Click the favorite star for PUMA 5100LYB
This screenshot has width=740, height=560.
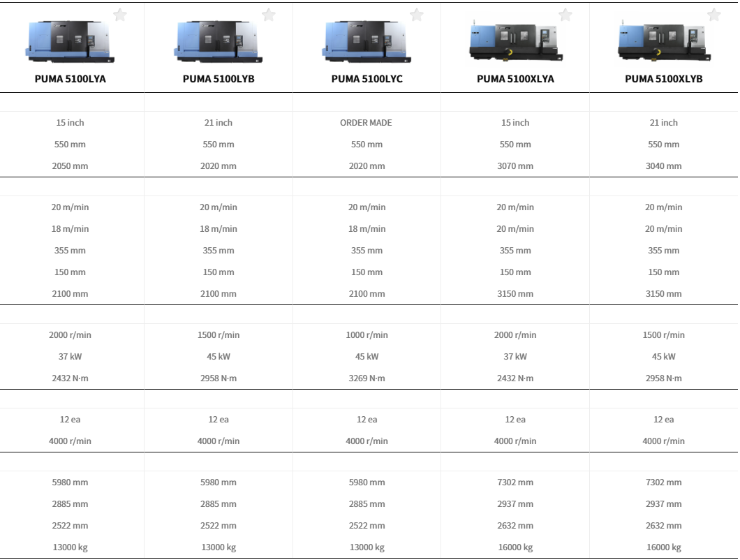point(269,15)
